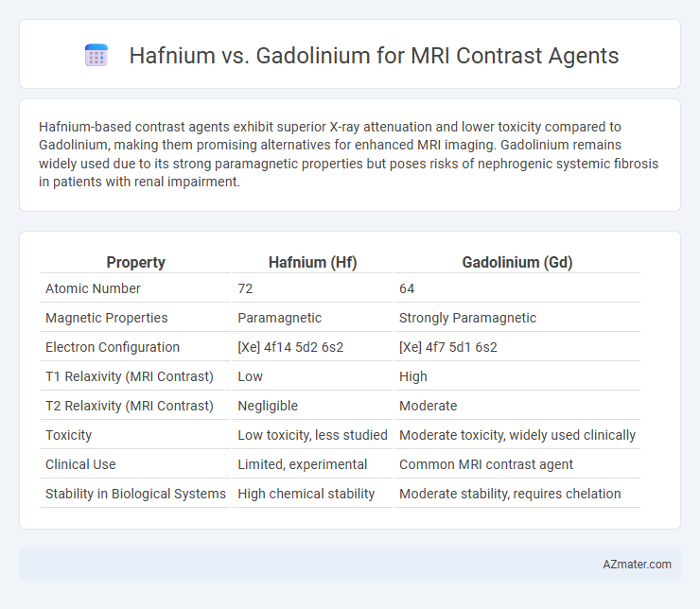The width and height of the screenshot is (700, 609).
Task: Click 'Moderate toxicity, widely used clinically' cell
Action: click(x=517, y=435)
